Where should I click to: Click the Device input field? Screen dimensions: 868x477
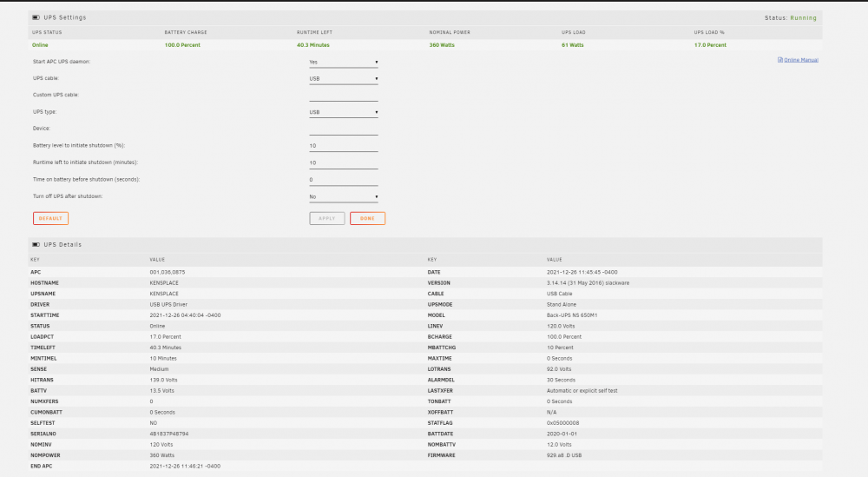(343, 129)
